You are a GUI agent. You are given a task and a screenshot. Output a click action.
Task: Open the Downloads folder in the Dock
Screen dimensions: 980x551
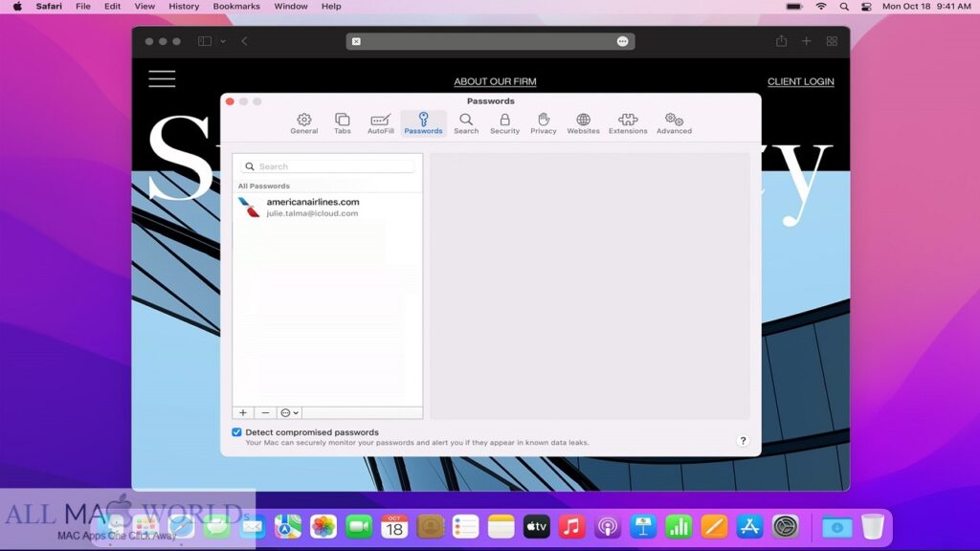(x=836, y=527)
